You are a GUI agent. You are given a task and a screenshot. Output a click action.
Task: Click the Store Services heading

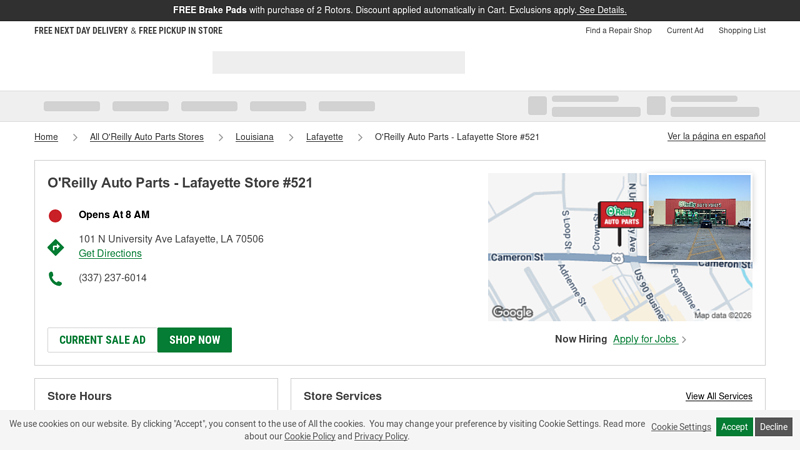coord(342,396)
